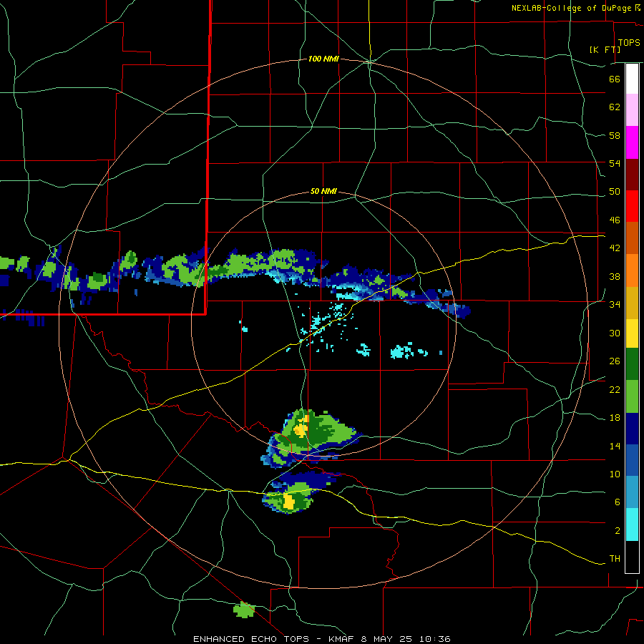Click the navy 14-18 kft legend color
Screen dimensions: 644x644
point(632,429)
